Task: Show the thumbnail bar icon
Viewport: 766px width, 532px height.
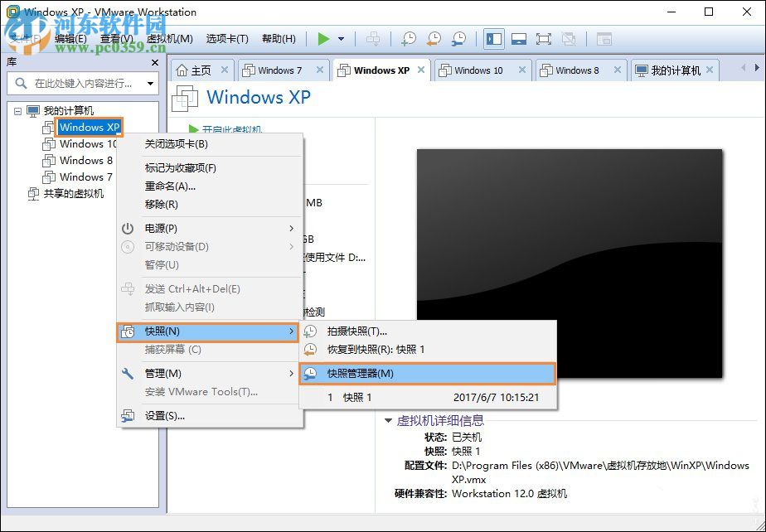Action: 520,38
